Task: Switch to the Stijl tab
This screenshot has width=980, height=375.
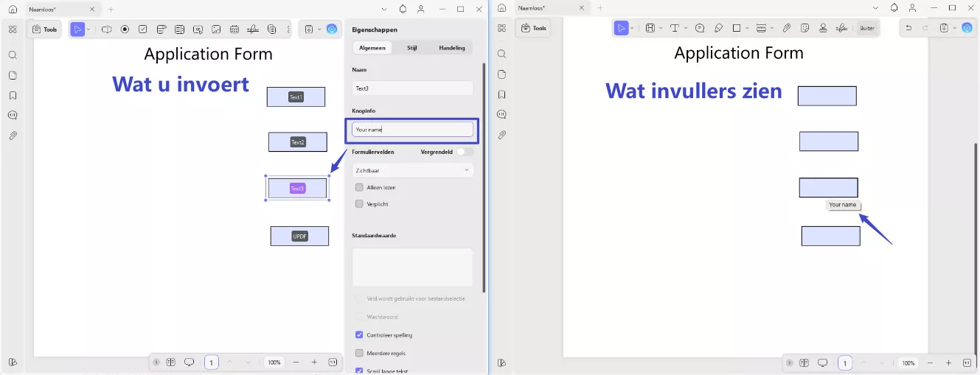Action: tap(412, 48)
